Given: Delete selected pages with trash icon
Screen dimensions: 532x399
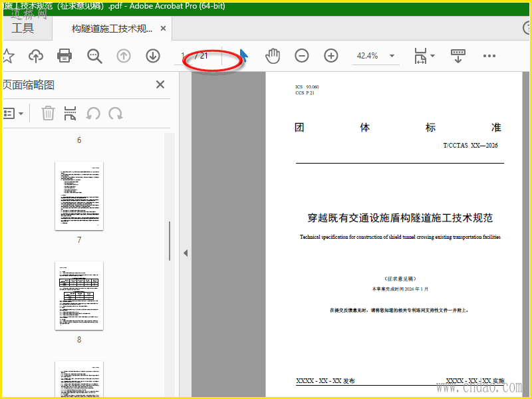Looking at the screenshot, I should pyautogui.click(x=48, y=113).
